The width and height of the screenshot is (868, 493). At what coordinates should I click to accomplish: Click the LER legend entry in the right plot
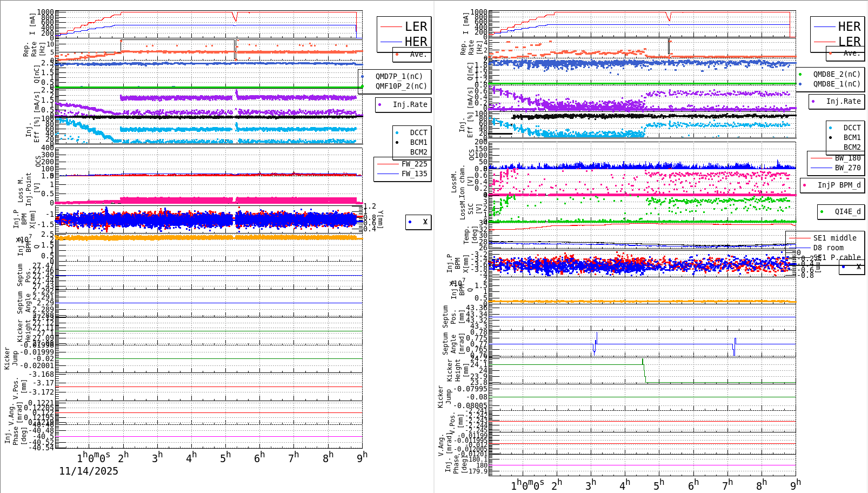point(849,42)
